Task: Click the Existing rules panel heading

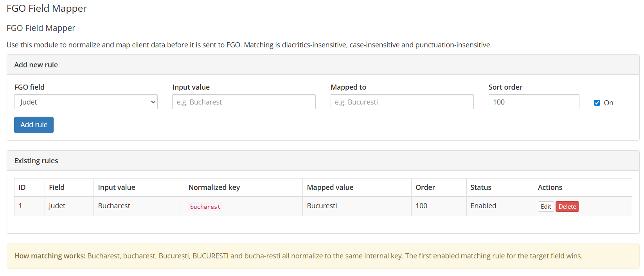Action: click(36, 161)
